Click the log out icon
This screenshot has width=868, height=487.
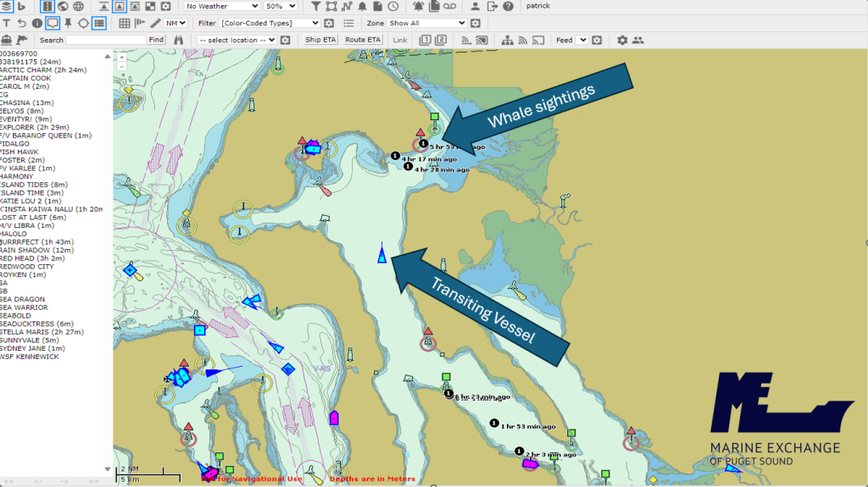[x=492, y=7]
